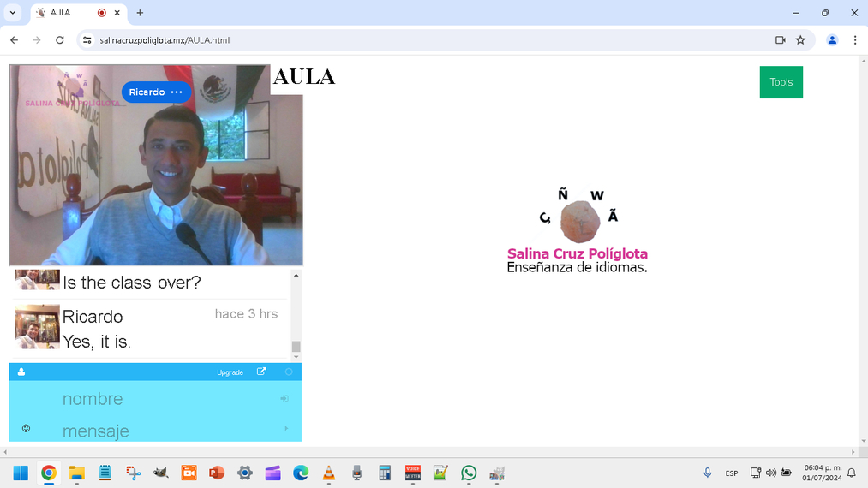Launch VLC media player from taskbar
868x488 pixels.
pos(329,473)
